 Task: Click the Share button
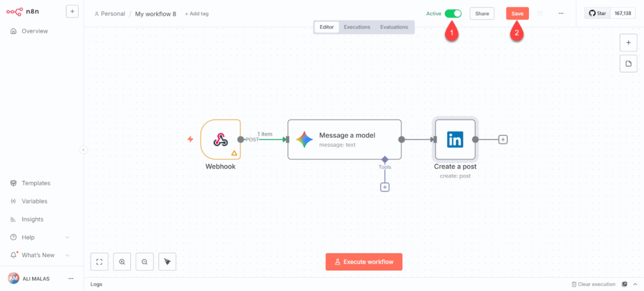pyautogui.click(x=482, y=14)
